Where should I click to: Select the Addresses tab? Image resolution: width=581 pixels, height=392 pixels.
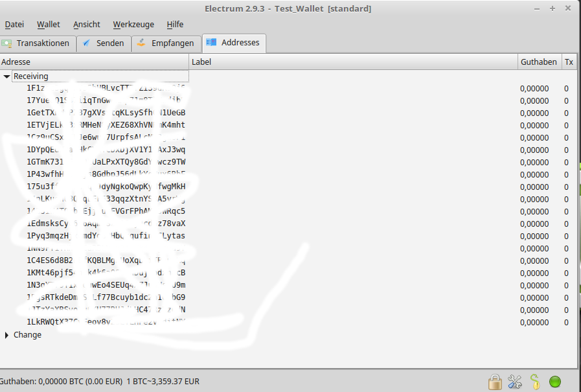[234, 43]
